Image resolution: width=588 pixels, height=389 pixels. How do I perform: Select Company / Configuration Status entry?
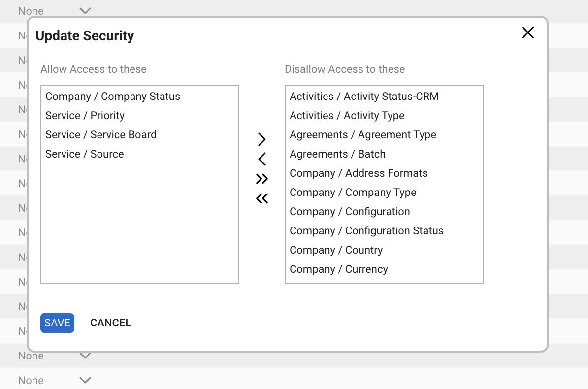click(x=366, y=230)
